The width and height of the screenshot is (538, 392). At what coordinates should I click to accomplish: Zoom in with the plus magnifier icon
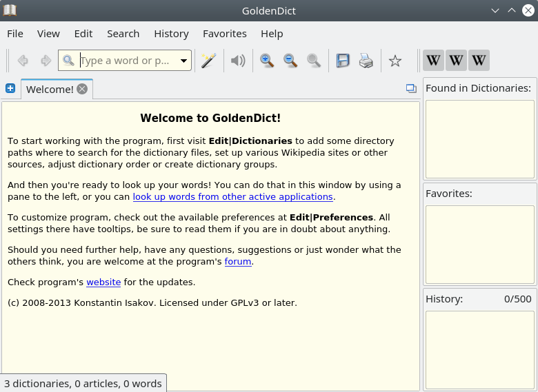[x=267, y=61]
